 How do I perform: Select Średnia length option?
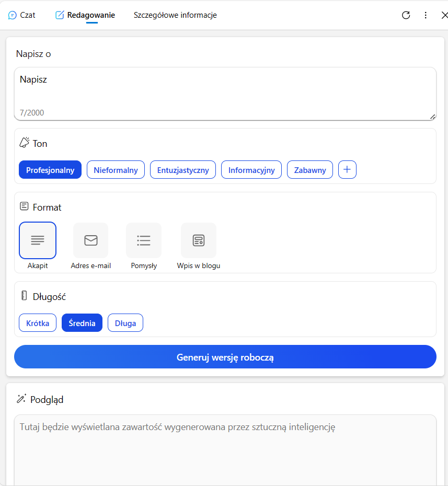tap(82, 322)
